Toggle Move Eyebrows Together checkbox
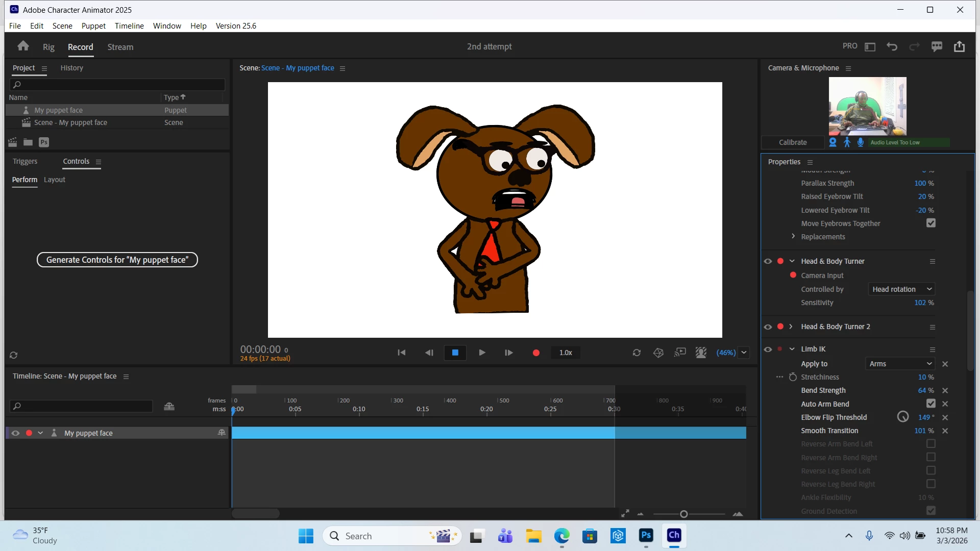Screen dimensions: 980x551 point(931,223)
